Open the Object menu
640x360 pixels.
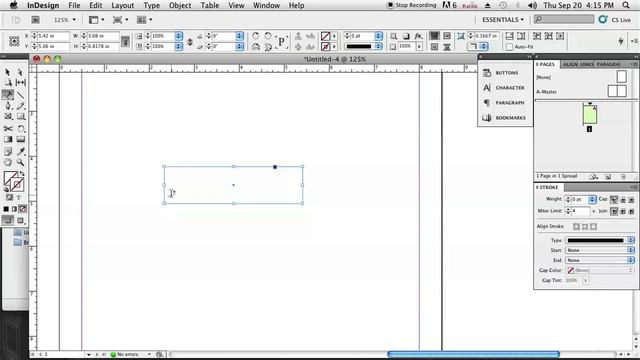coord(180,5)
